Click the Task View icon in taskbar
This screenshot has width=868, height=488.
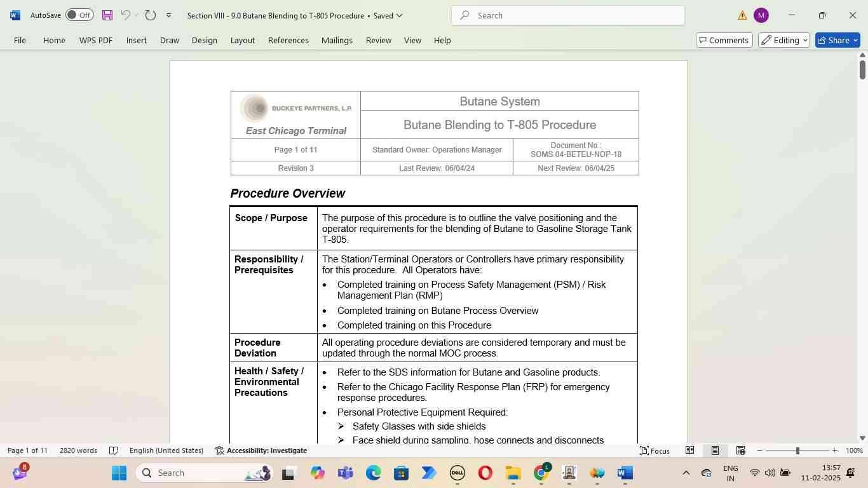coord(289,473)
